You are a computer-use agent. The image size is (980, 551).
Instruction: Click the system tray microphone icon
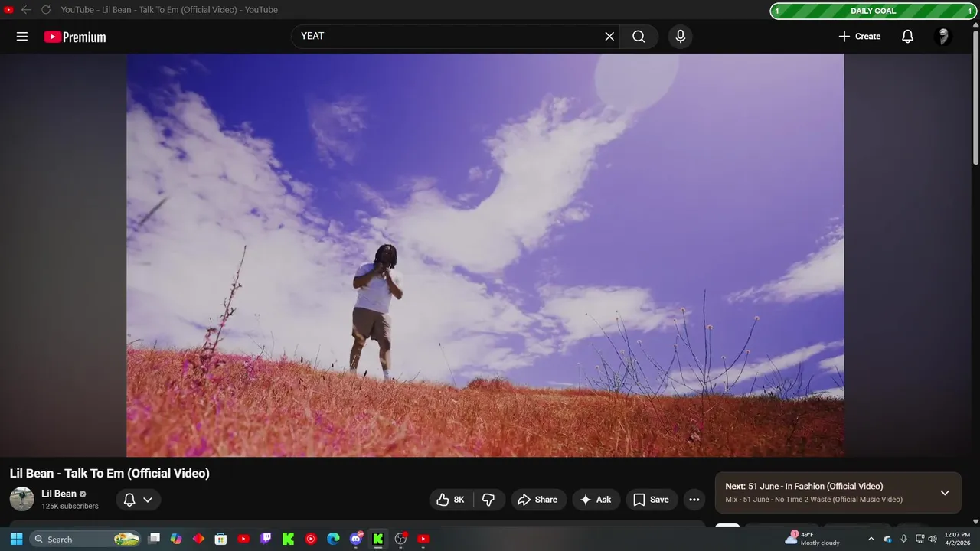pos(904,539)
